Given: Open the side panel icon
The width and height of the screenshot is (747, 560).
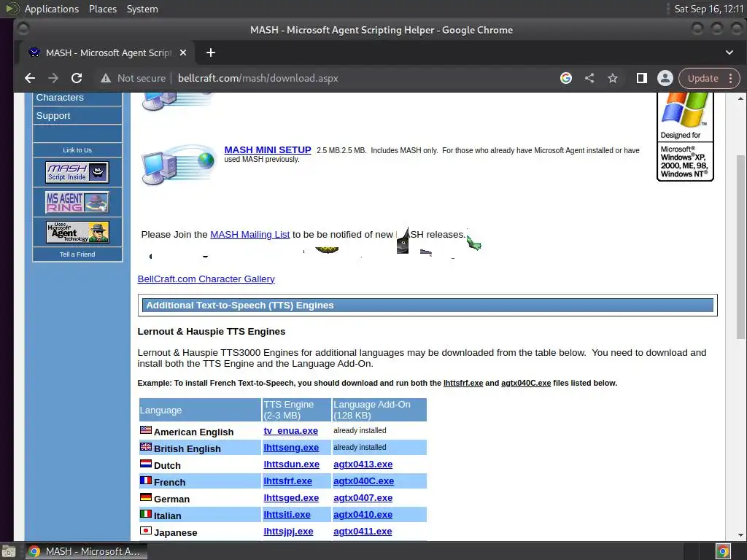Looking at the screenshot, I should pyautogui.click(x=642, y=78).
